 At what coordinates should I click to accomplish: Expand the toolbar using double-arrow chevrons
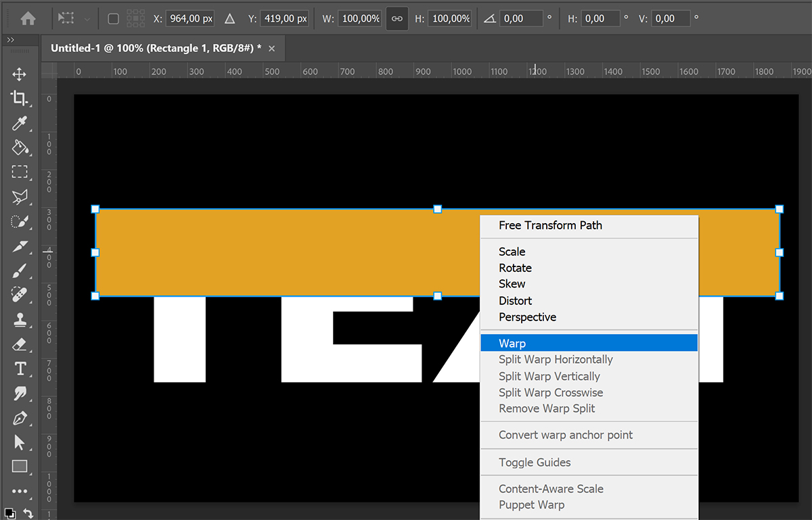(x=11, y=41)
